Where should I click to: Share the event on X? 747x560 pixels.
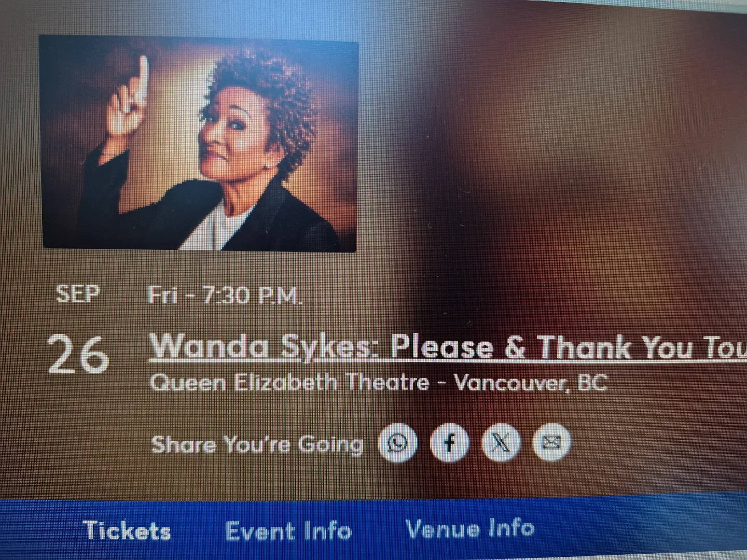501,442
